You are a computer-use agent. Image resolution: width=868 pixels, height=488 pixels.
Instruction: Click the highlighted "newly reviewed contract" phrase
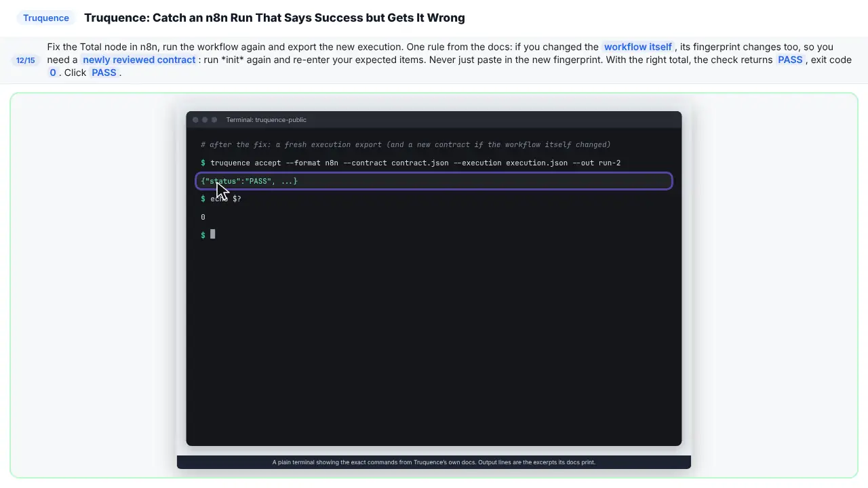pos(139,60)
